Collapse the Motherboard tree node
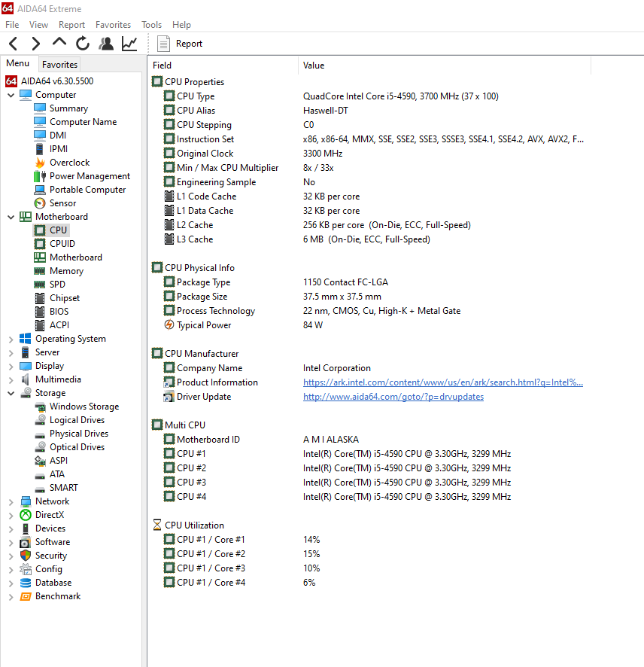This screenshot has width=644, height=667. (11, 217)
